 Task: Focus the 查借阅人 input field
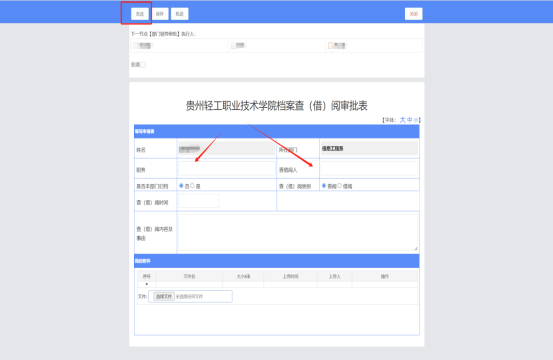coord(369,169)
